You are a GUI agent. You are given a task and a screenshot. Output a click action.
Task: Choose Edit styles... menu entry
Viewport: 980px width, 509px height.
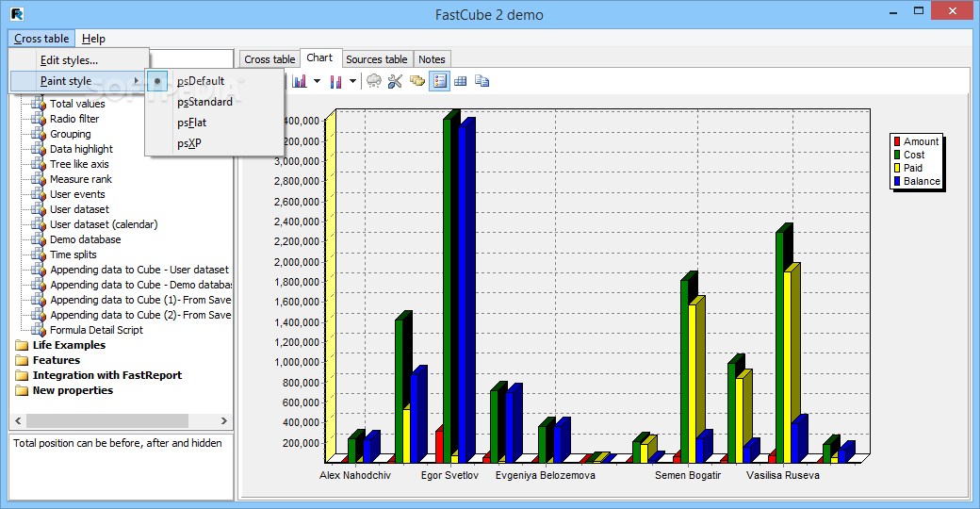click(79, 60)
